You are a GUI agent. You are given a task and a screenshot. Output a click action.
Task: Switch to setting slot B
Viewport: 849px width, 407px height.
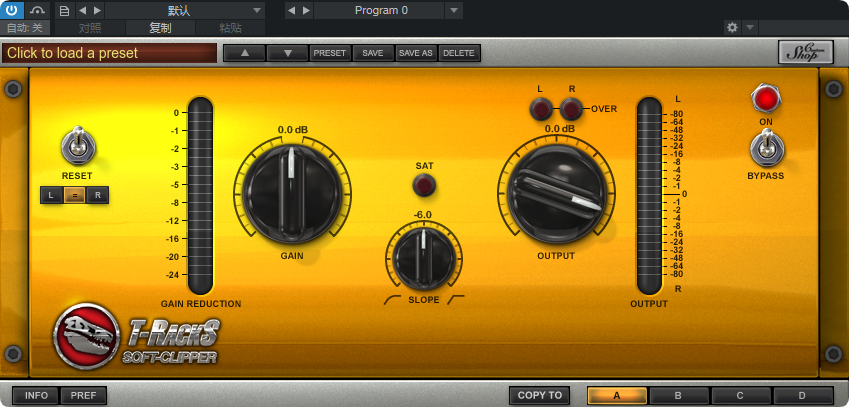(x=678, y=396)
